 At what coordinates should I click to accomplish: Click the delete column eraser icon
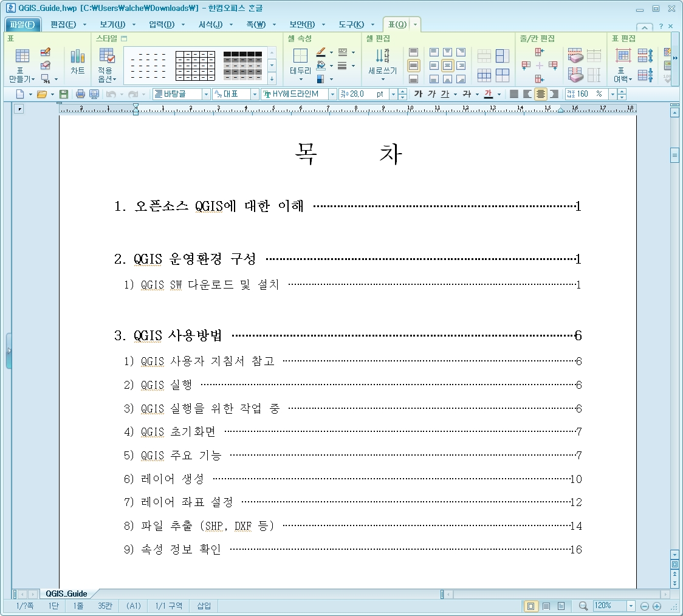click(575, 75)
